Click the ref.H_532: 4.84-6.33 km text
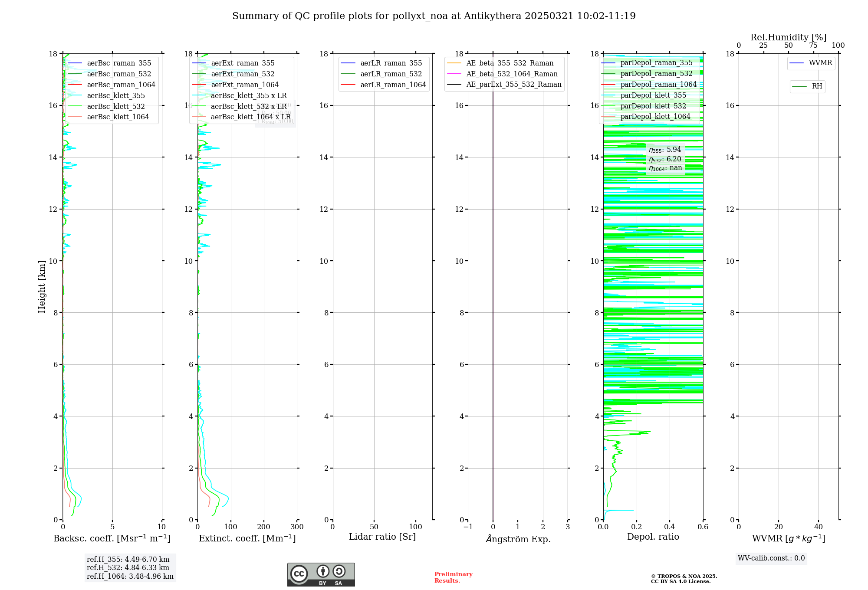868x590 pixels. [x=128, y=568]
